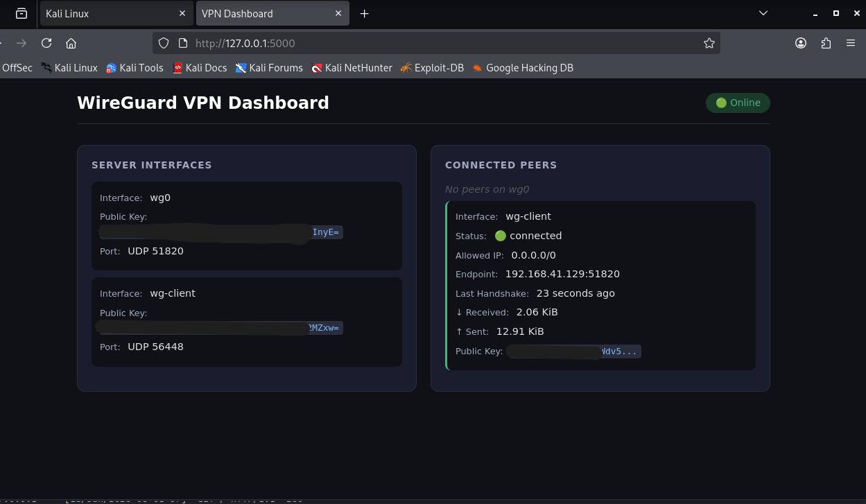866x504 pixels.
Task: Open the Kali Docs bookmark
Action: pyautogui.click(x=200, y=68)
